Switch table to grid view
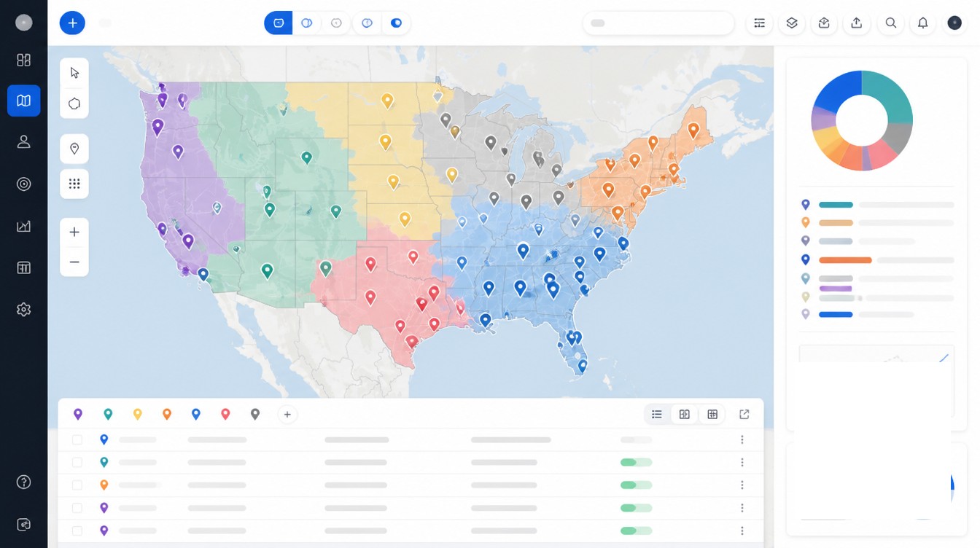The width and height of the screenshot is (980, 548). (x=712, y=414)
